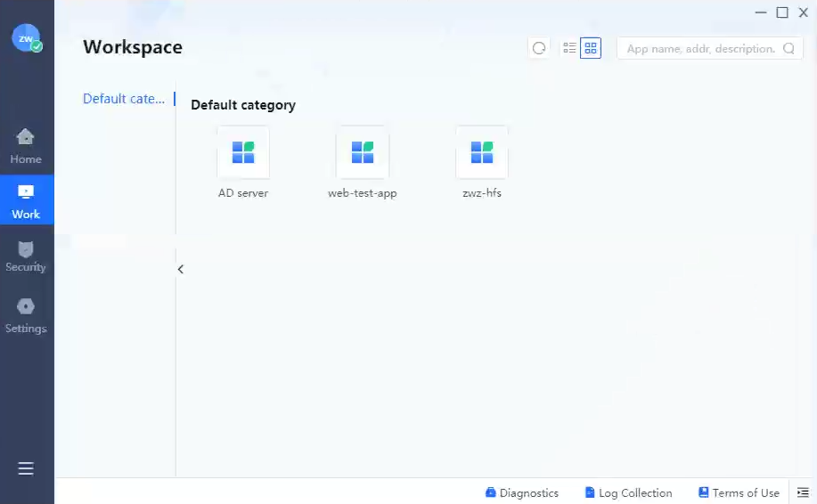Expand the hamburger menu at sidebar bottom
The image size is (817, 504).
point(26,468)
